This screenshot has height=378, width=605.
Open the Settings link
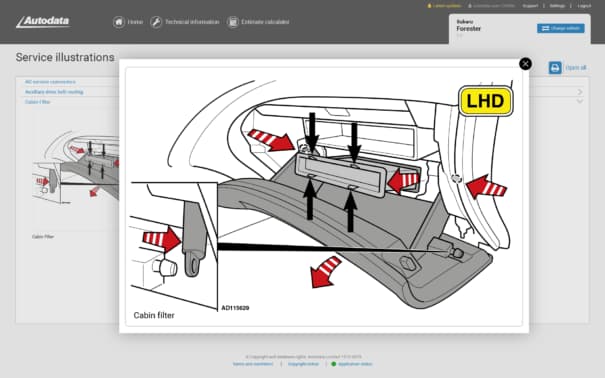(557, 6)
